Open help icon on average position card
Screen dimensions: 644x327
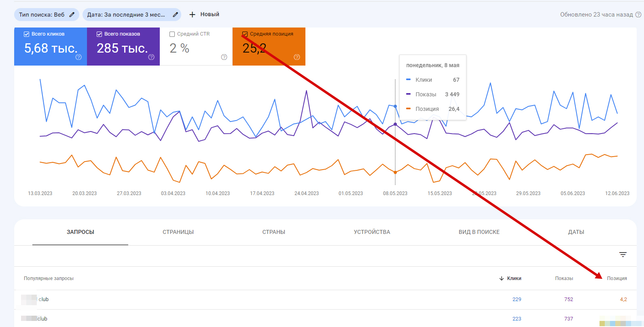pos(297,57)
